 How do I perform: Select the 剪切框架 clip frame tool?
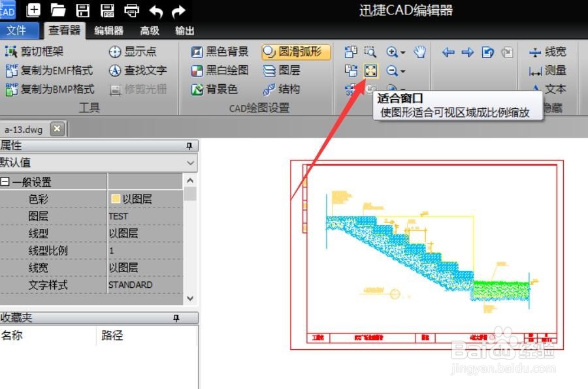(x=34, y=52)
